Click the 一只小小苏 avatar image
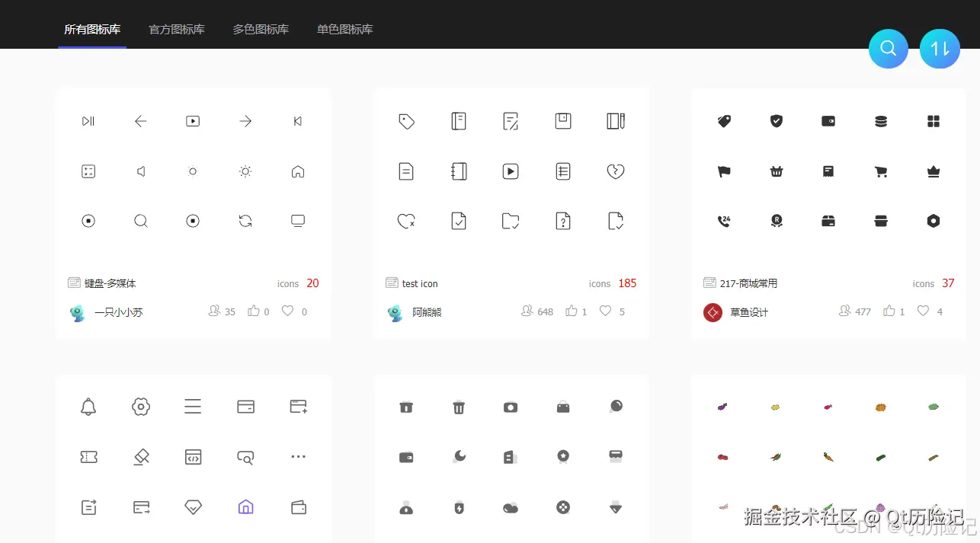The image size is (980, 543). coord(77,313)
